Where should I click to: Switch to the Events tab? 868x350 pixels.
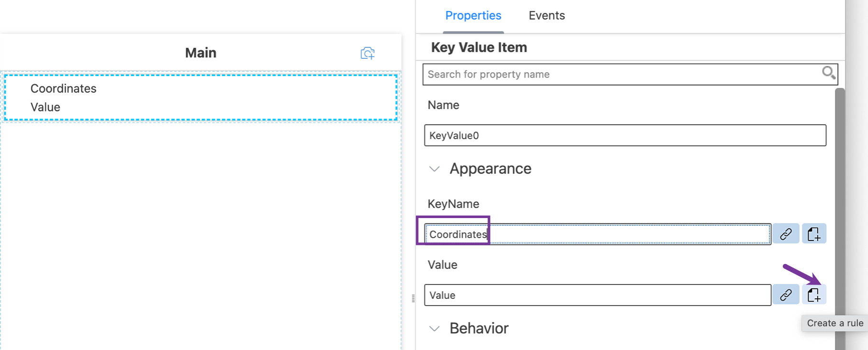coord(546,16)
